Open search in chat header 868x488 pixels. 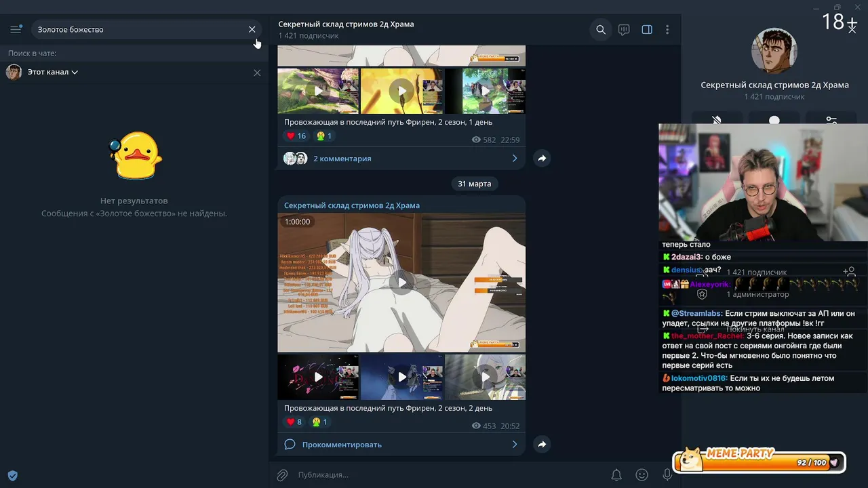(601, 30)
